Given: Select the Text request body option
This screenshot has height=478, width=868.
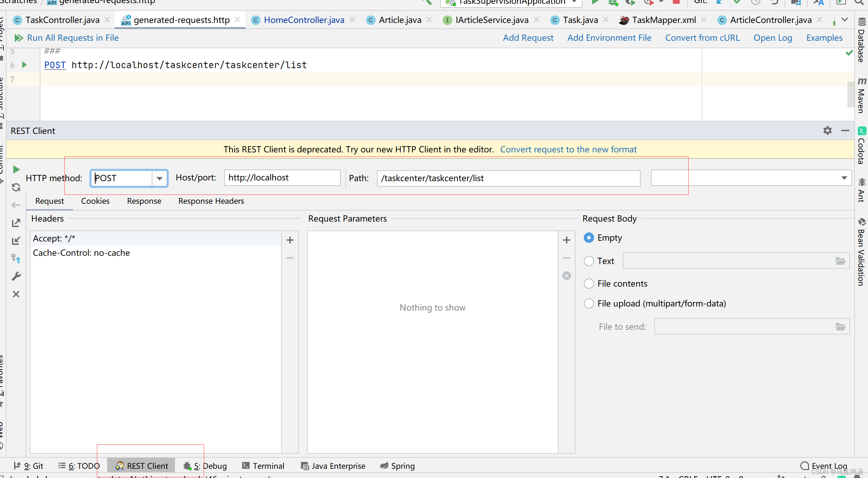Looking at the screenshot, I should 589,261.
